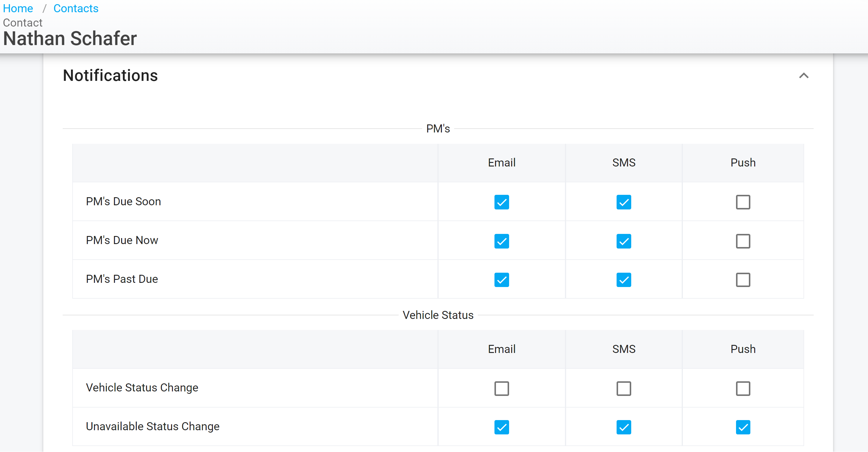The width and height of the screenshot is (868, 452).
Task: Enable Push for PM's Due Soon
Action: click(x=743, y=202)
